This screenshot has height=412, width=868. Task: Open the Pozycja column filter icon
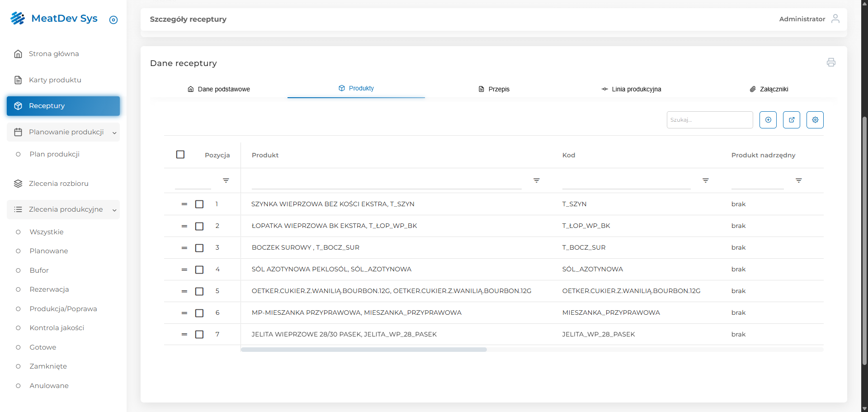(x=226, y=180)
